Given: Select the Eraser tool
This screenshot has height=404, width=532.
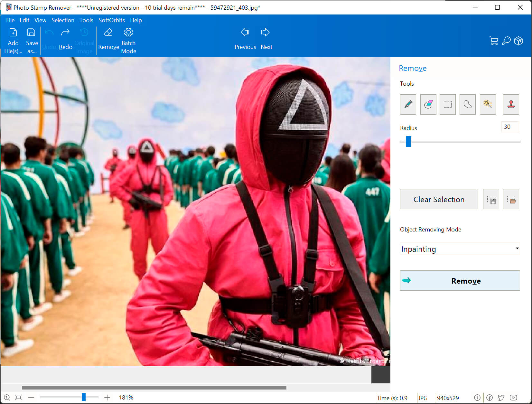Looking at the screenshot, I should click(x=428, y=104).
